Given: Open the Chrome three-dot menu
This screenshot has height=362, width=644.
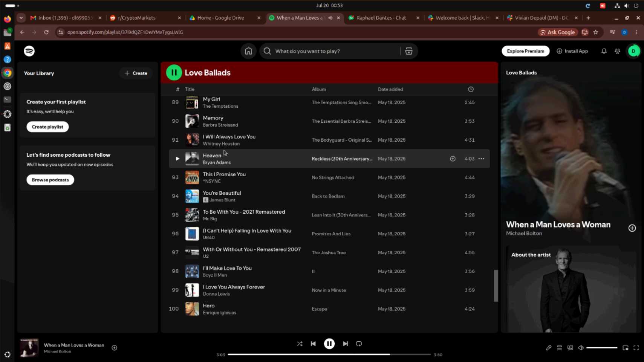Looking at the screenshot, I should coord(636,32).
